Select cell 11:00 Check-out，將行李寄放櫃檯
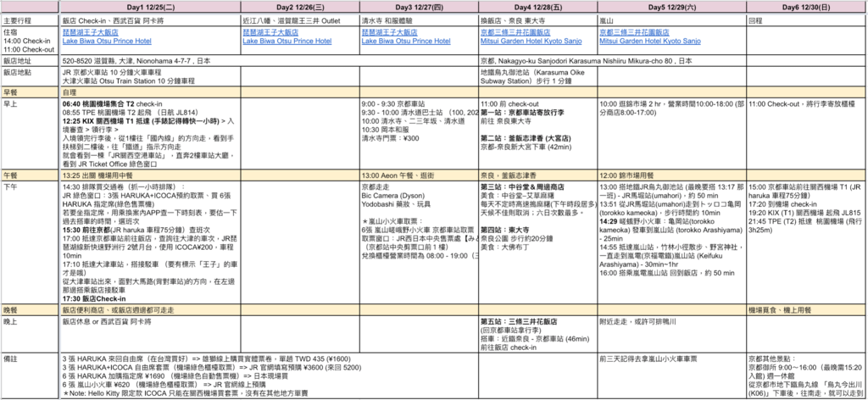The height and width of the screenshot is (400, 868). tap(807, 133)
